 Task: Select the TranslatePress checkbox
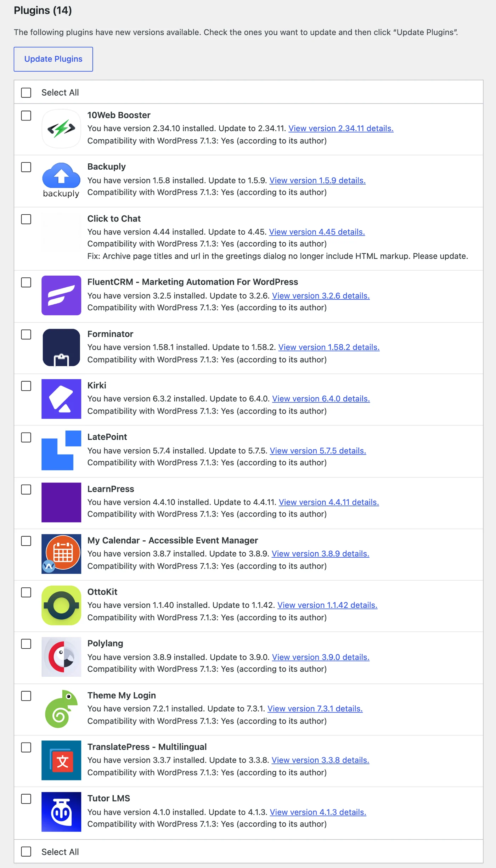[26, 747]
